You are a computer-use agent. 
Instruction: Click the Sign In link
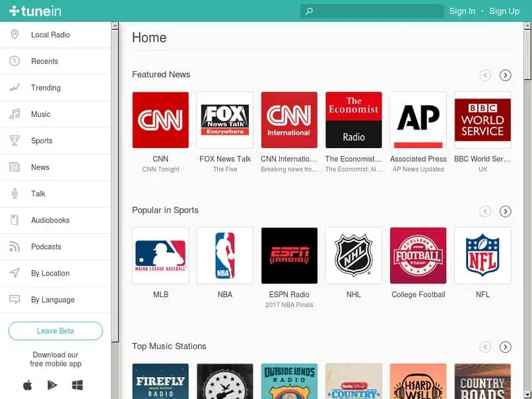click(x=462, y=11)
